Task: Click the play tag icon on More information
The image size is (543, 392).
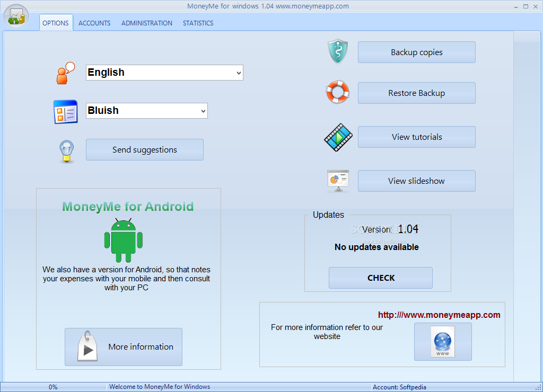Action: tap(87, 346)
